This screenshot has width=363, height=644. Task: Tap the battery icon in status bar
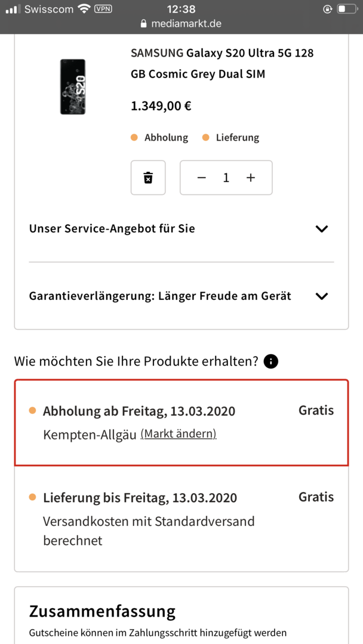click(346, 9)
